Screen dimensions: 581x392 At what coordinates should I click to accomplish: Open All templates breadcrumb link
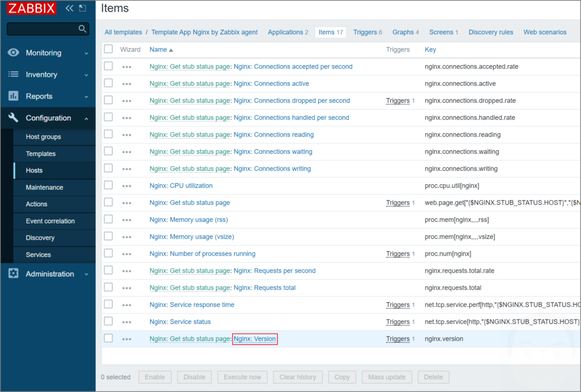[x=123, y=32]
